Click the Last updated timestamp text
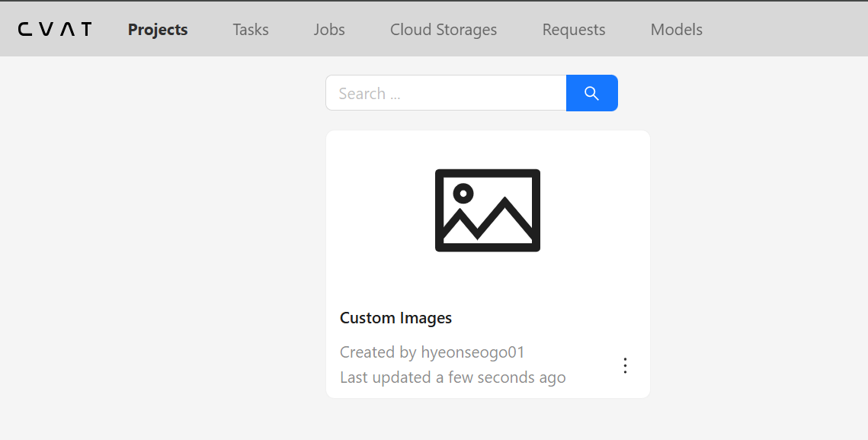 [x=453, y=377]
